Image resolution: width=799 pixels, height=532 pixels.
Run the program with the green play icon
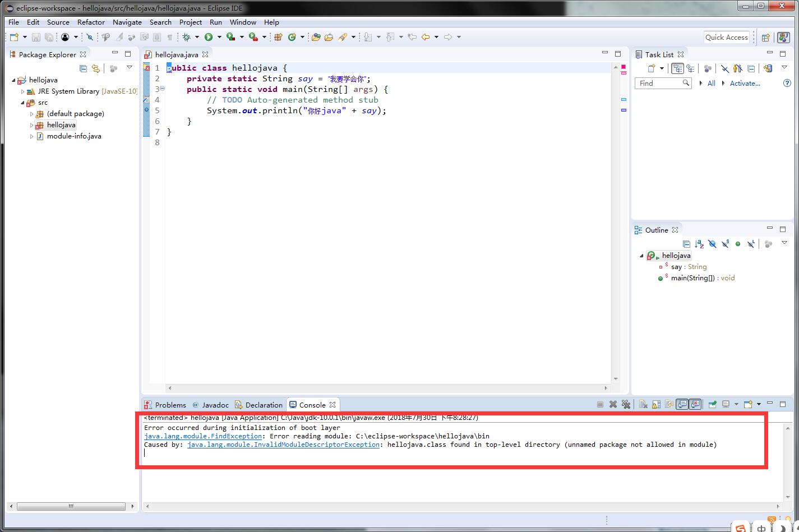(209, 37)
